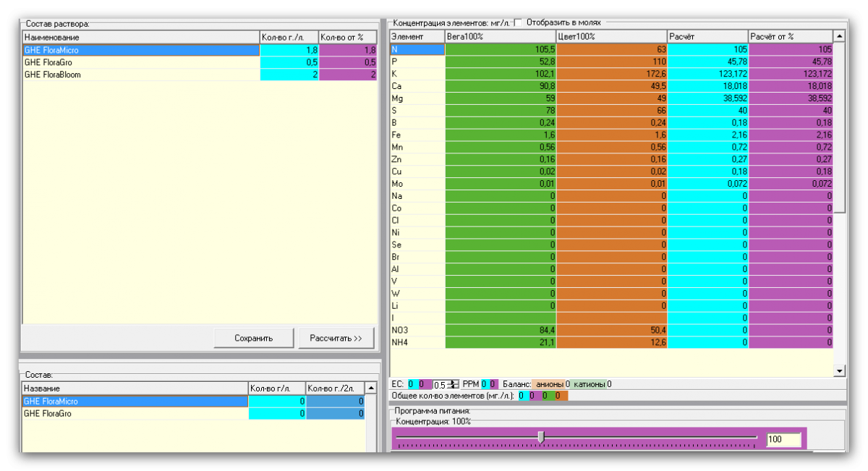Screen dimensions: 868x471
Task: Click the 'анионы' balance label
Action: [x=550, y=384]
